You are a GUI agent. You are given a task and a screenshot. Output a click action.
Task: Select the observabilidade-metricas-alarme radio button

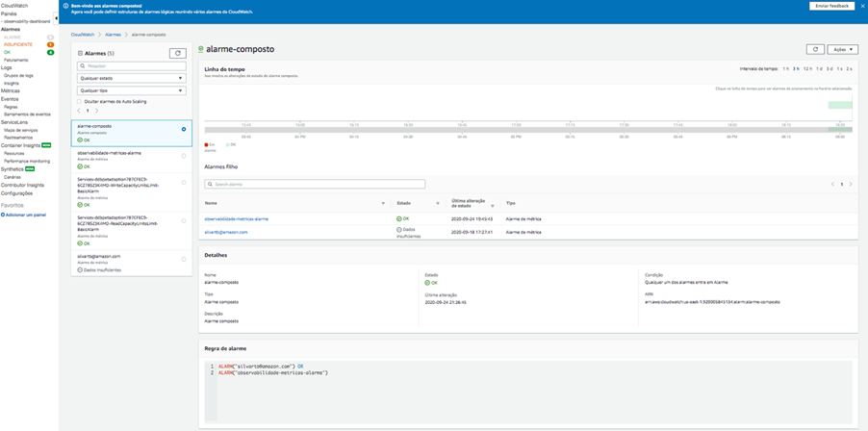click(x=184, y=156)
